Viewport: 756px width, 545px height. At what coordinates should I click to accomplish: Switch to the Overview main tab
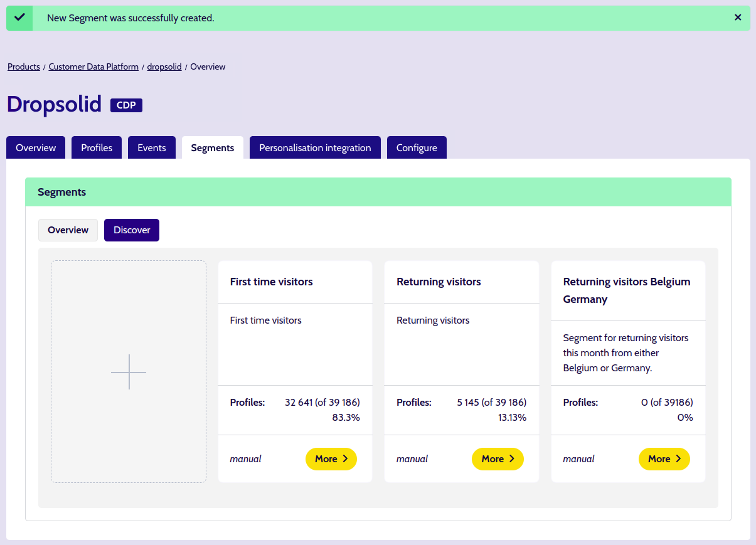point(36,147)
